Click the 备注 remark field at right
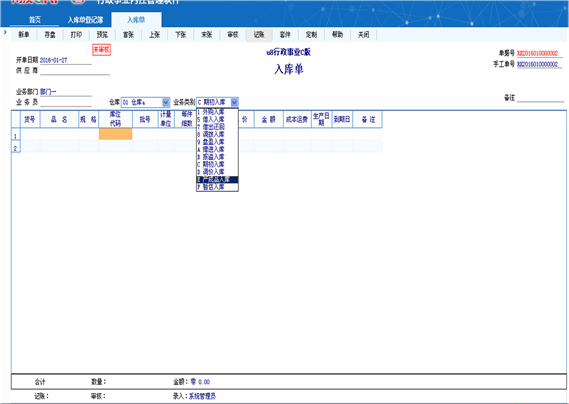This screenshot has height=404, width=569. 540,98
